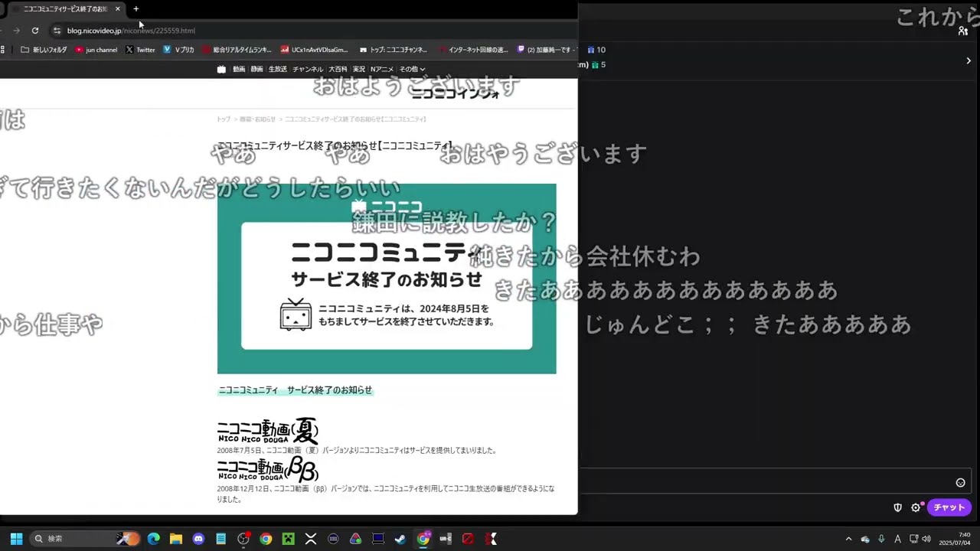
Task: Click the taskbar 検索 search box
Action: tap(86, 539)
